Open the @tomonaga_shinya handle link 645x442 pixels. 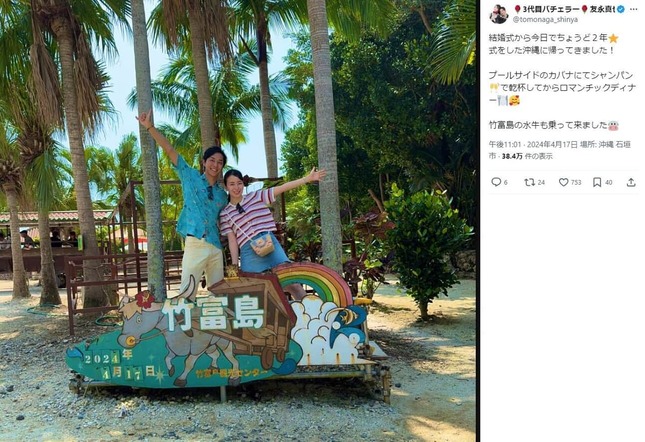545,19
